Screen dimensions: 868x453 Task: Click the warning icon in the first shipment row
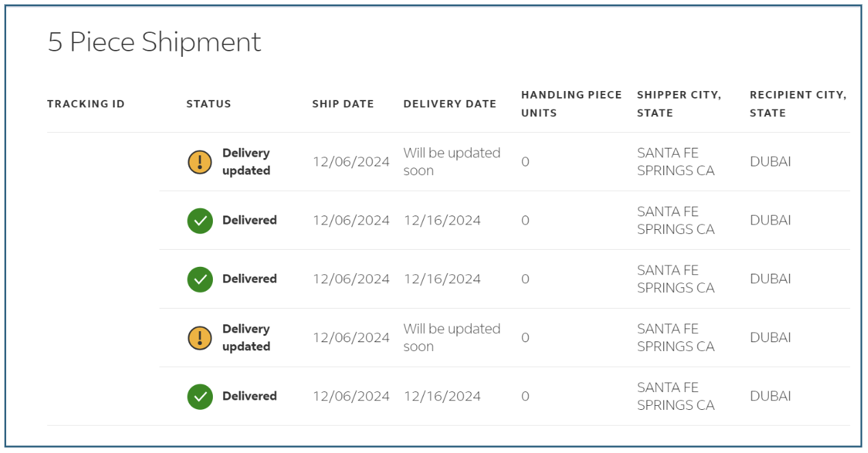pyautogui.click(x=200, y=162)
